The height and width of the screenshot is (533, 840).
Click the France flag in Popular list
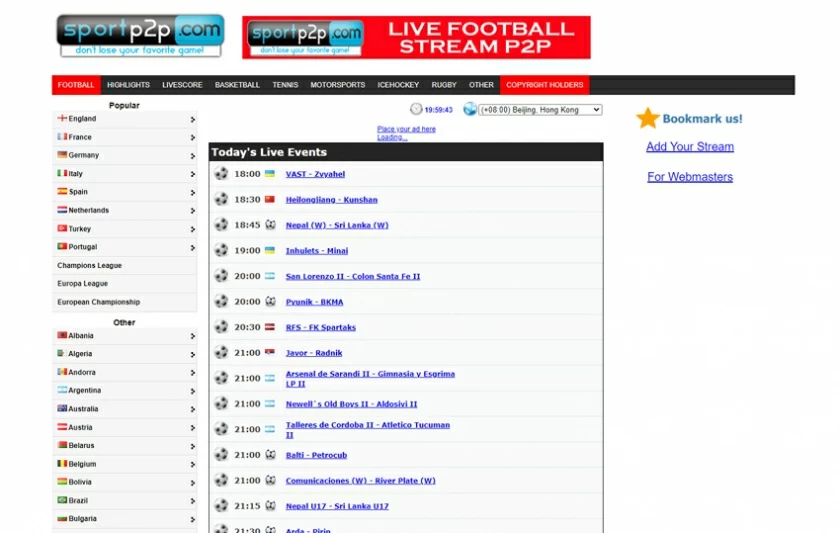[62, 137]
